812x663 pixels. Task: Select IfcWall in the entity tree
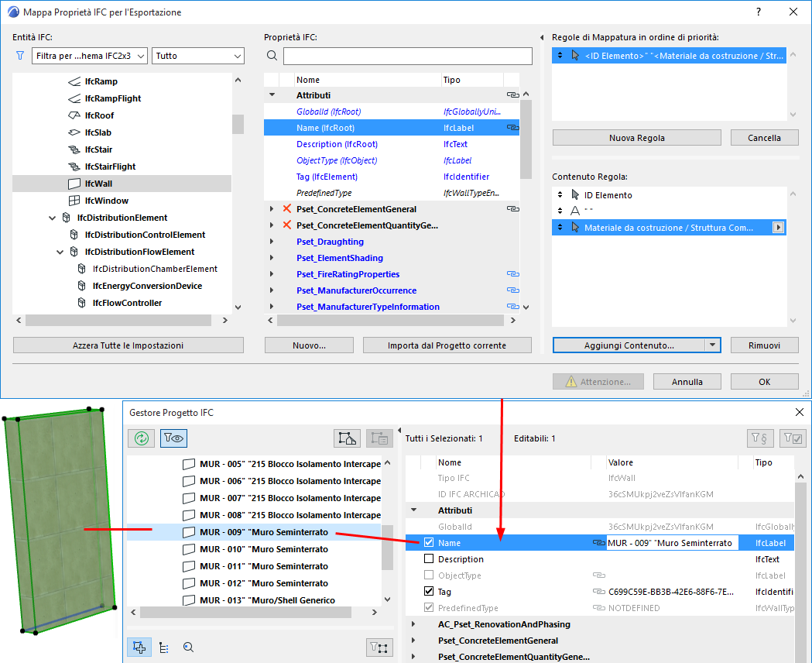click(x=122, y=184)
